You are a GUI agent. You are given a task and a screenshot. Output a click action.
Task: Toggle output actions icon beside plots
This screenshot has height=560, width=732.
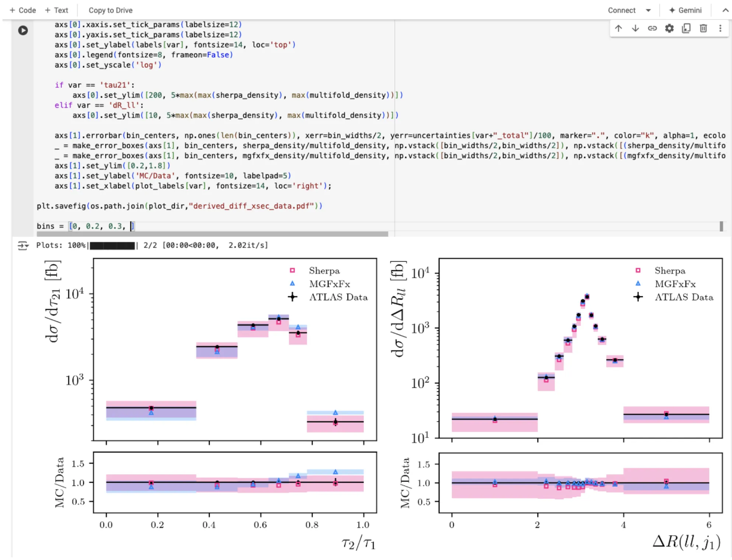23,246
